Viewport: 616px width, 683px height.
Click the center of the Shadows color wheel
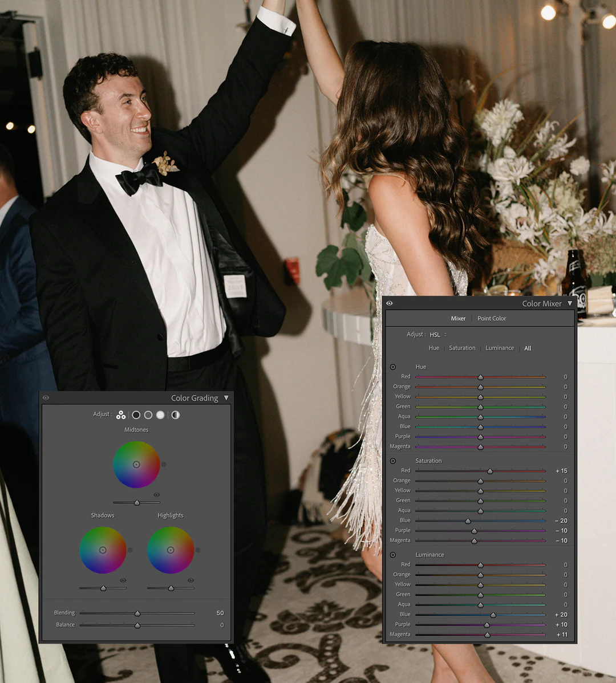click(x=103, y=550)
